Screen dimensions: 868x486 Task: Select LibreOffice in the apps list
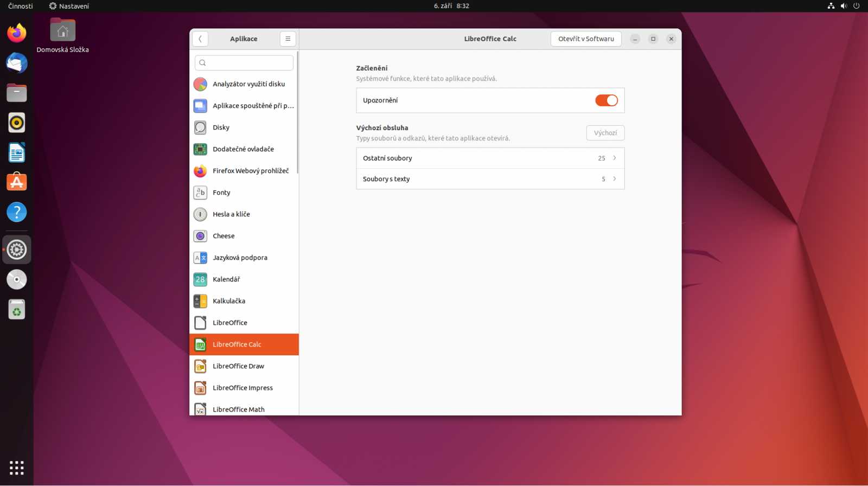pos(244,323)
